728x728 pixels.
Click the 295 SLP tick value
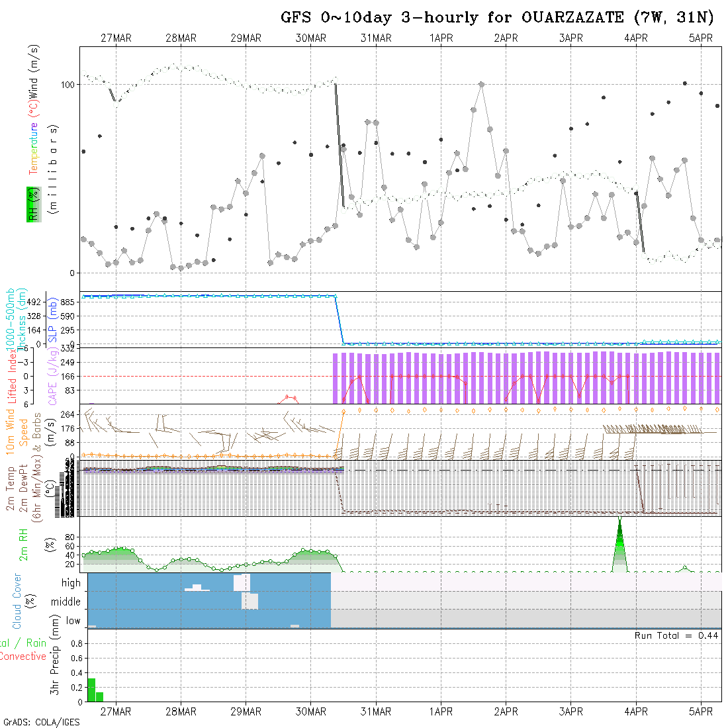(68, 330)
